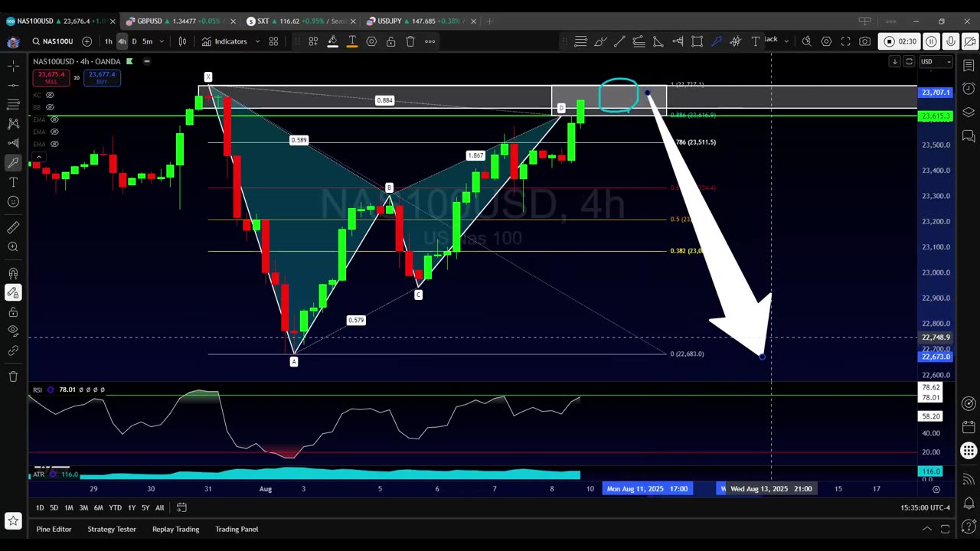Select the Brush drawing tool in left sidebar
This screenshot has width=980, height=551.
tap(13, 162)
